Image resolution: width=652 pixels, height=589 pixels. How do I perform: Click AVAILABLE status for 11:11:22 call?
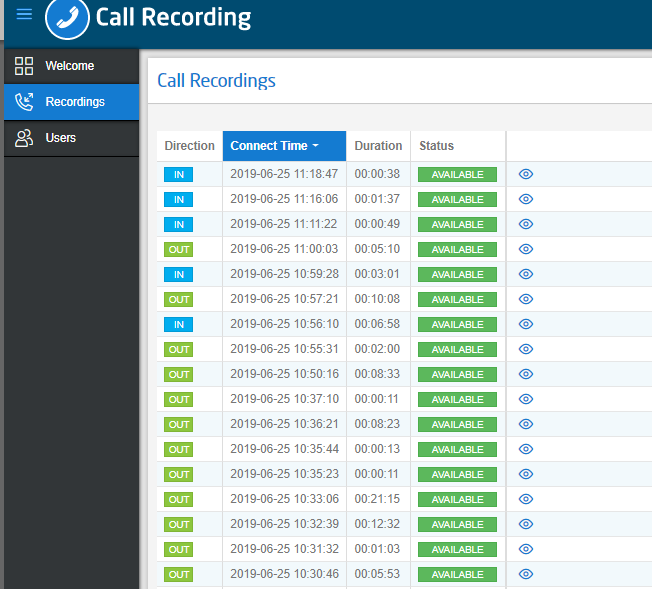[x=457, y=225]
